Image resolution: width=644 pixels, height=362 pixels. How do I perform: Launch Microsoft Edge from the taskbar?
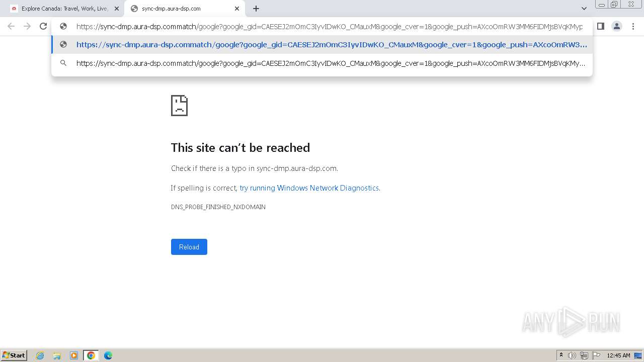pyautogui.click(x=108, y=355)
